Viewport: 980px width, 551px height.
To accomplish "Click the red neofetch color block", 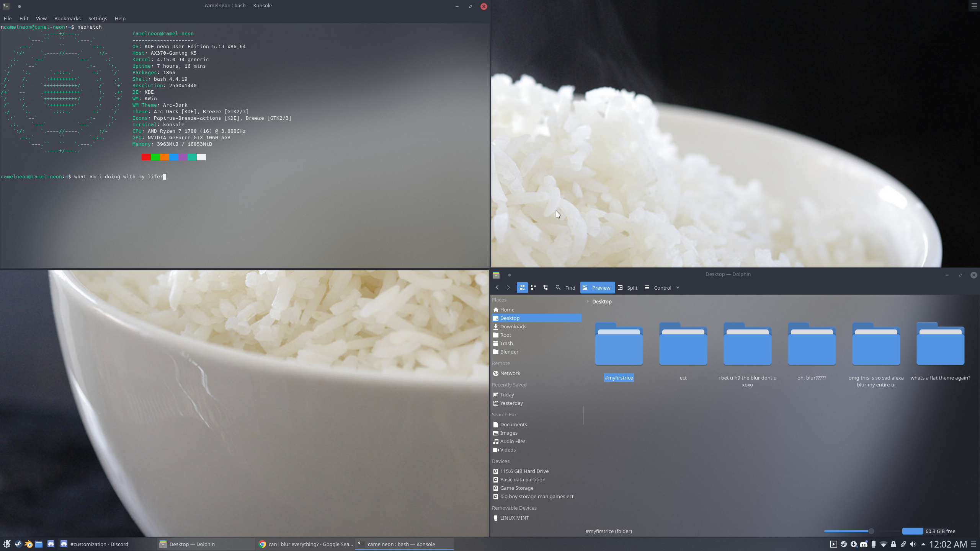I will [146, 157].
